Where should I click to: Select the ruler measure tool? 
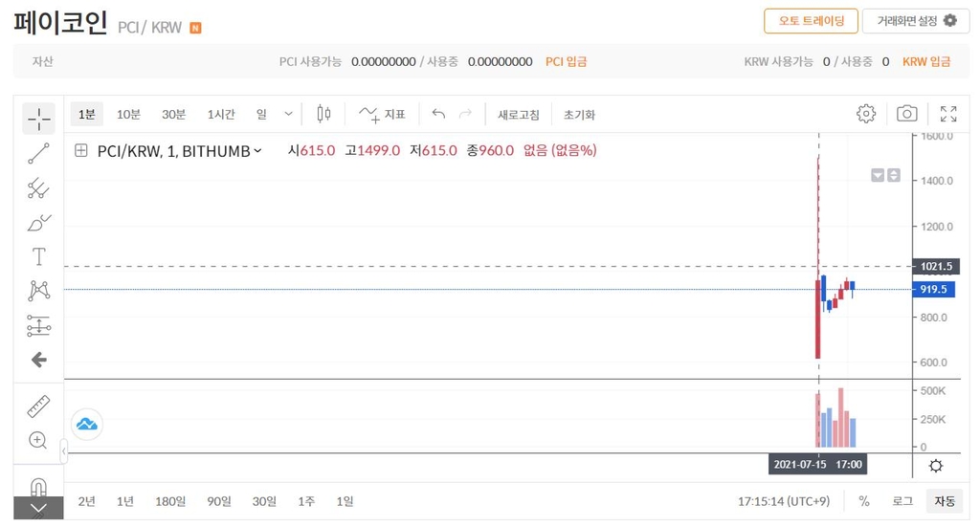[x=38, y=406]
